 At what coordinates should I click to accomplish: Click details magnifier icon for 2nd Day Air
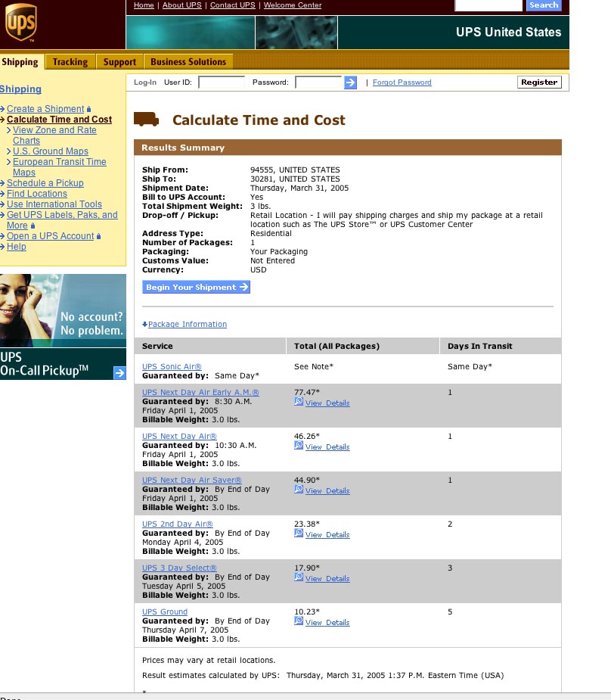[299, 534]
